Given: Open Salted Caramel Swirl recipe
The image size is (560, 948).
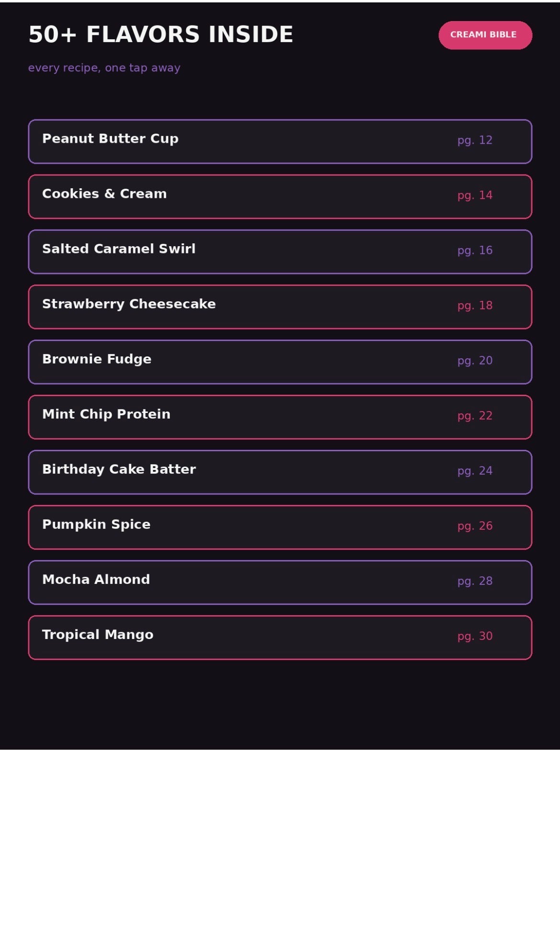Looking at the screenshot, I should click(280, 251).
